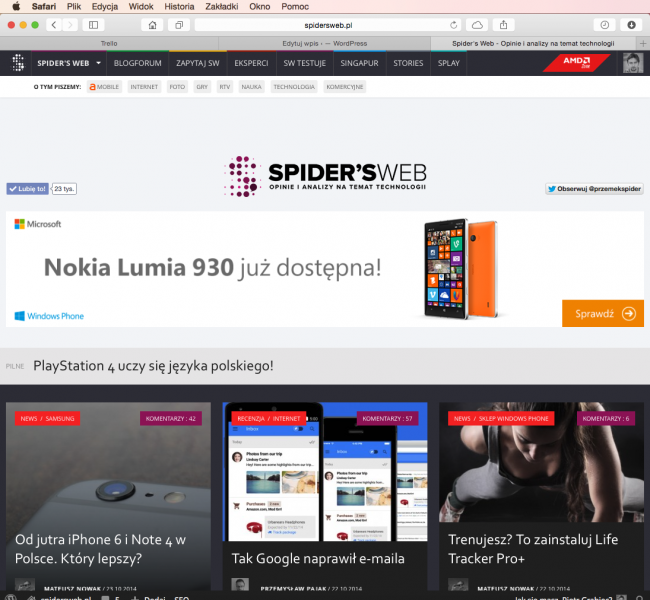Show all tabs overview
The height and width of the screenshot is (600, 650).
179,25
